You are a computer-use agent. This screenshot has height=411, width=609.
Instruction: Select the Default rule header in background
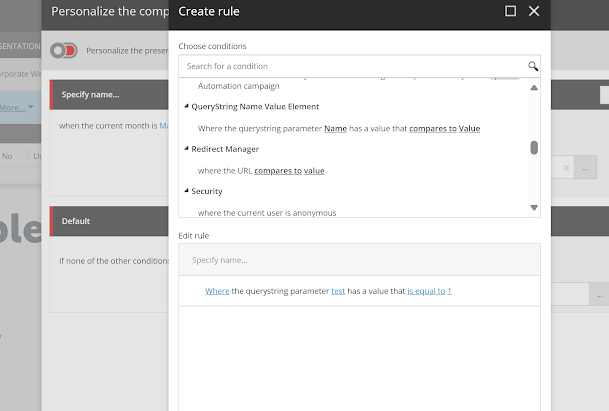[109, 221]
